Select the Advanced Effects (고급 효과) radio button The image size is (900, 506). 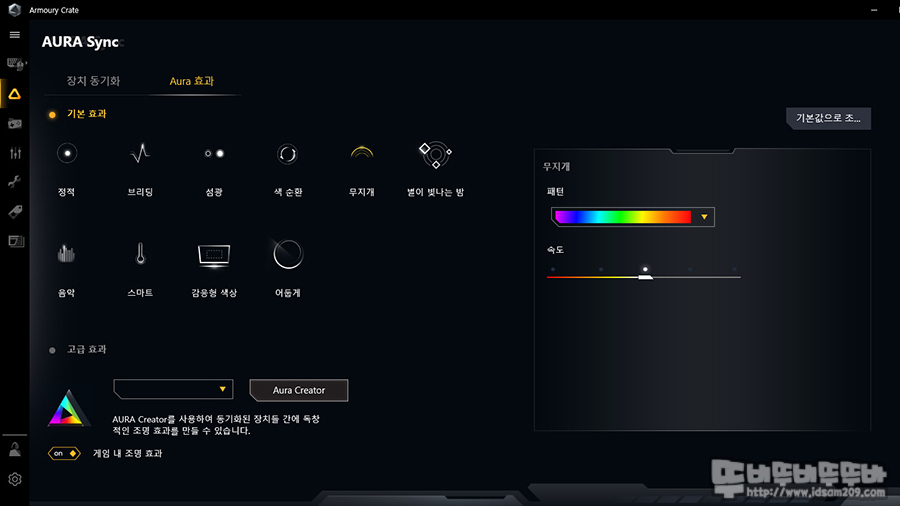point(52,350)
